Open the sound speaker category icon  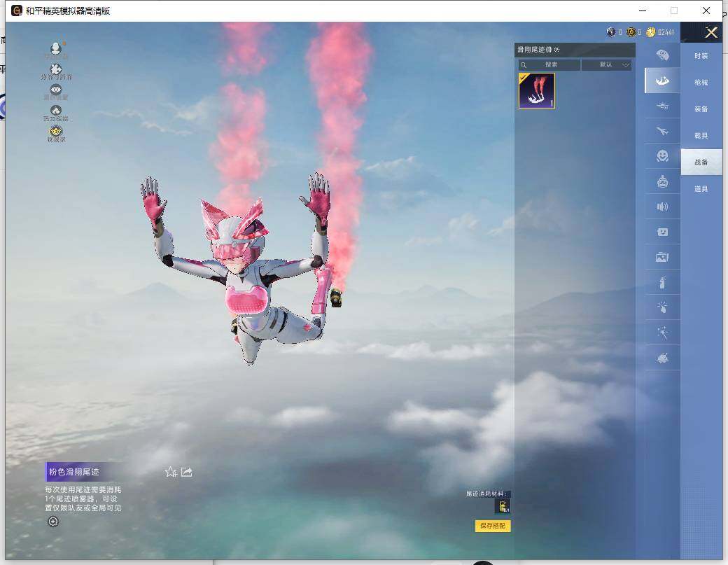click(x=661, y=207)
